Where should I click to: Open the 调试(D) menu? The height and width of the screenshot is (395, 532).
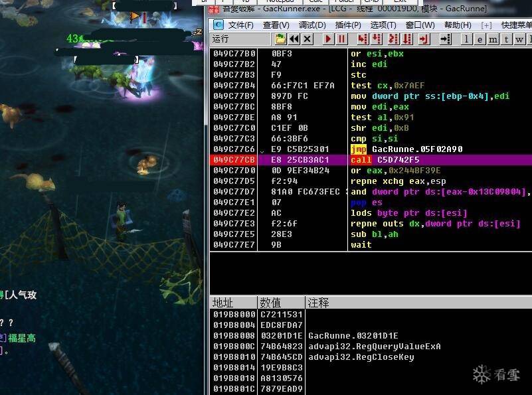click(x=312, y=25)
